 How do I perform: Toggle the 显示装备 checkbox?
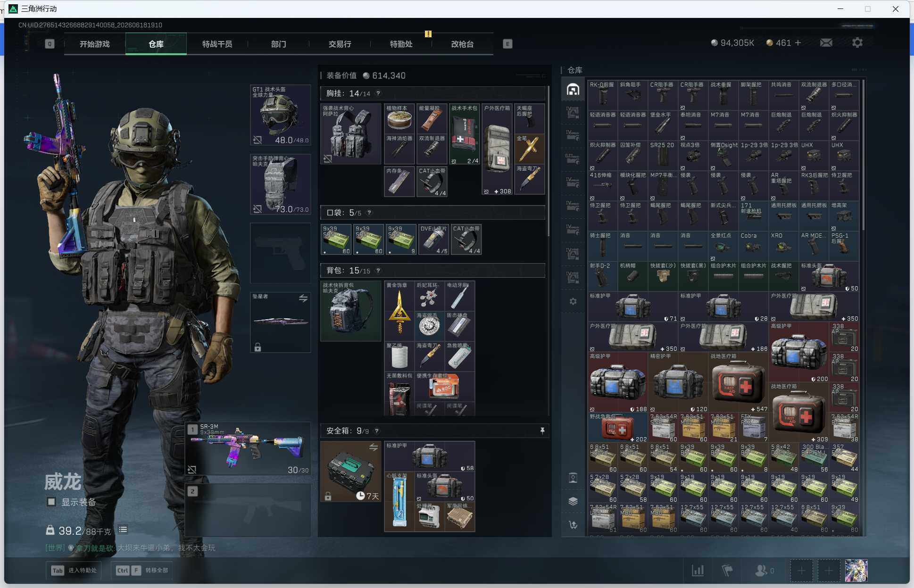coord(51,502)
